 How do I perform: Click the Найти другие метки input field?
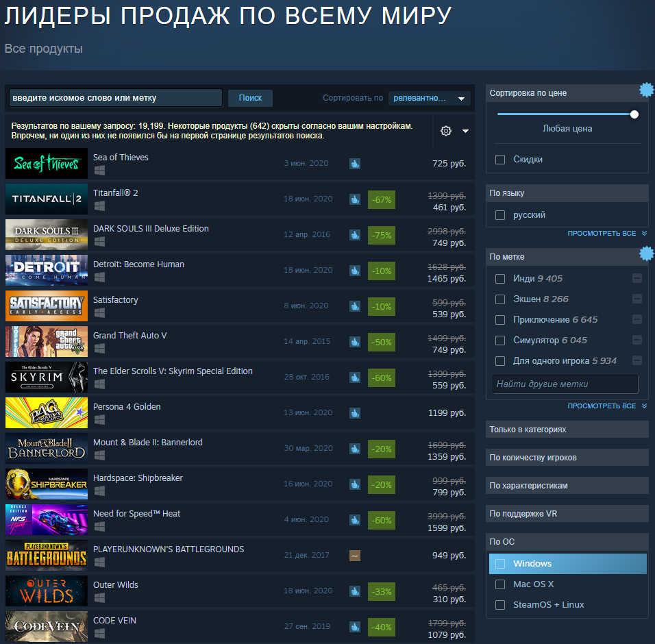coord(566,384)
